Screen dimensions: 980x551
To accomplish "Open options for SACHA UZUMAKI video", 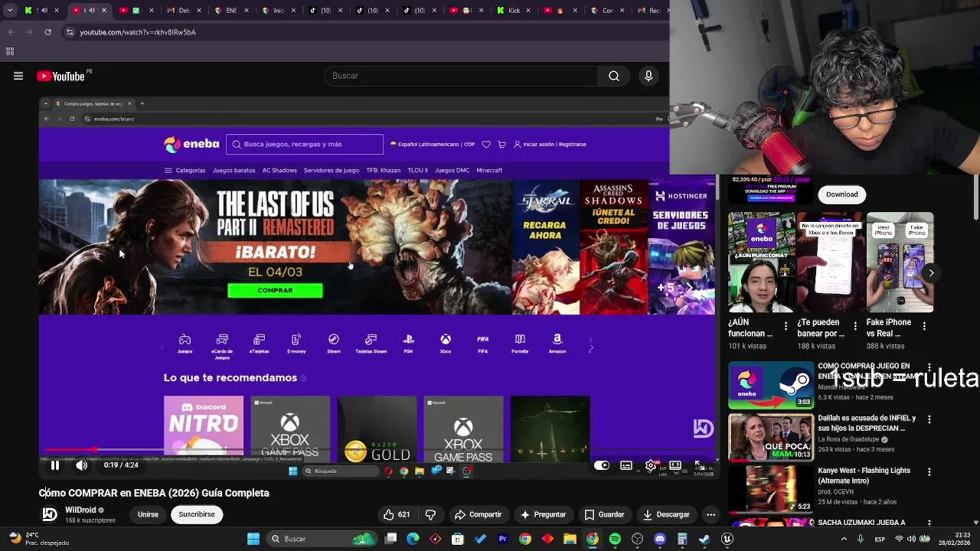I will [929, 523].
